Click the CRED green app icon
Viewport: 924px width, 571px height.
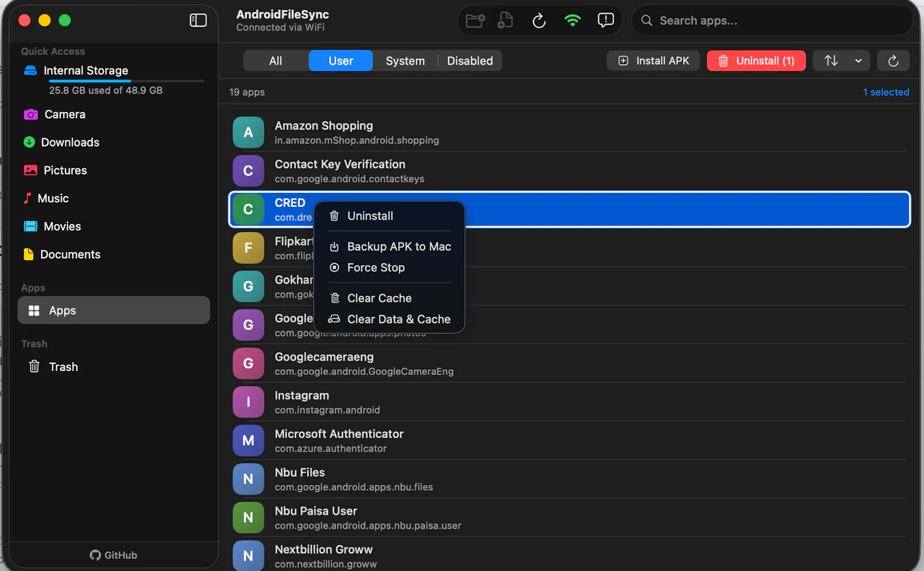248,209
